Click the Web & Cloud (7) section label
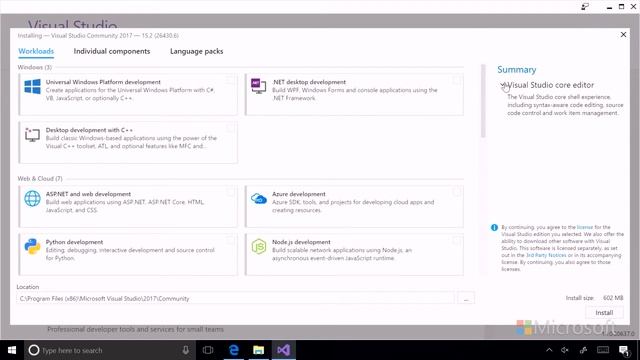Image resolution: width=640 pixels, height=360 pixels. tap(40, 179)
